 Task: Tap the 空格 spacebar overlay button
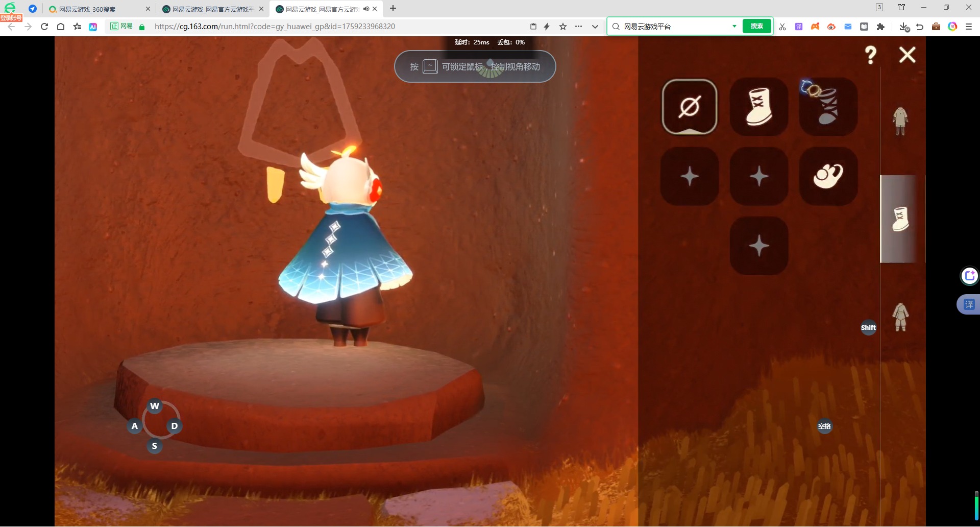(825, 426)
